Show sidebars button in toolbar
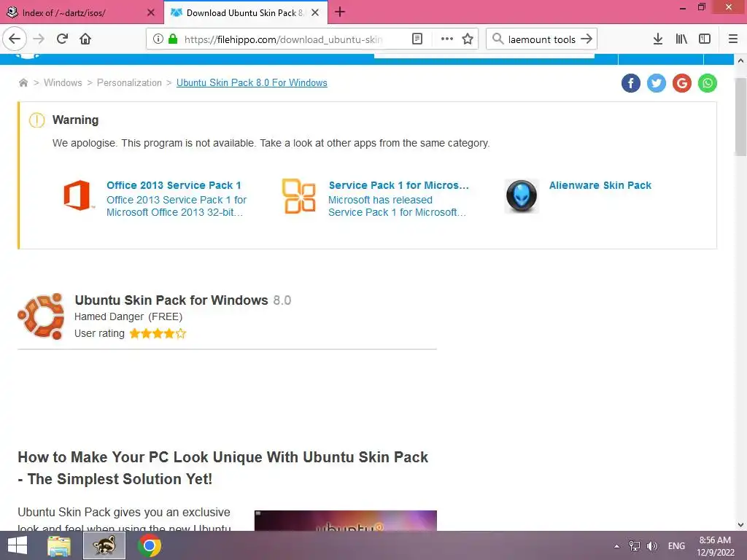The image size is (747, 560). click(x=705, y=39)
